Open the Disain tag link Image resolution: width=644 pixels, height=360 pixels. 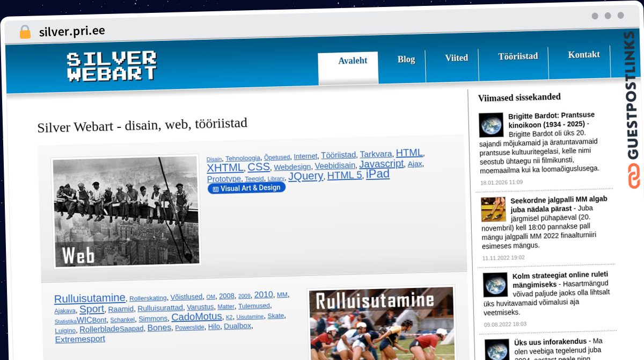[214, 159]
